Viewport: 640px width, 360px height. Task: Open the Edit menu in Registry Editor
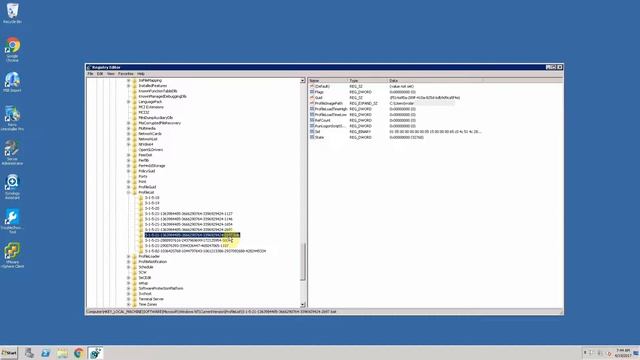tap(100, 74)
